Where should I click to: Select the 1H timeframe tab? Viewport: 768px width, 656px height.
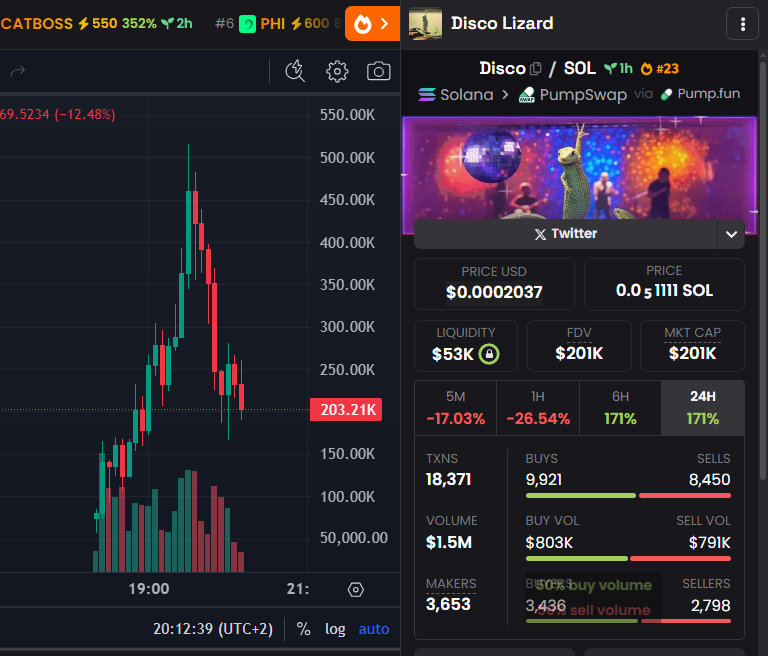pyautogui.click(x=538, y=408)
